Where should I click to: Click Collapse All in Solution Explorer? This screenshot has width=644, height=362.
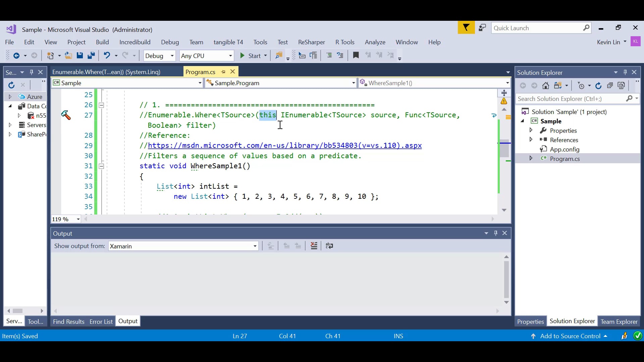point(610,86)
